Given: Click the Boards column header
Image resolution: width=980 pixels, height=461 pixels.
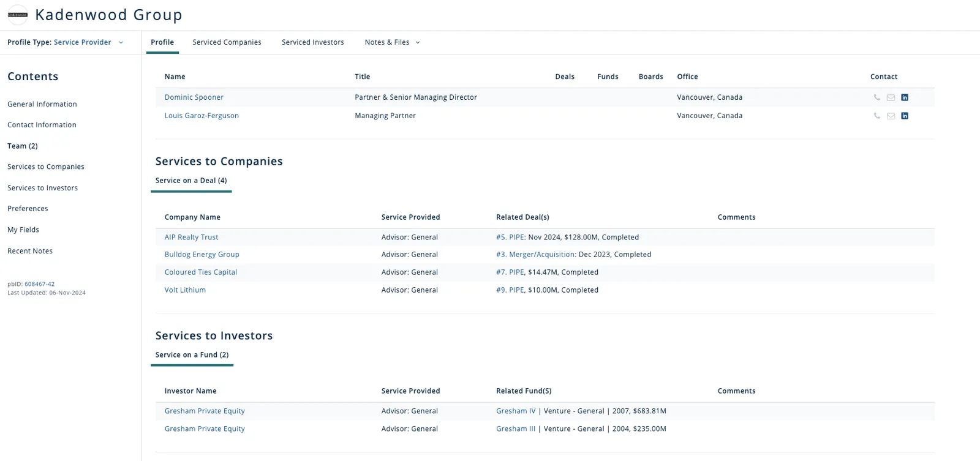Looking at the screenshot, I should pyautogui.click(x=650, y=77).
